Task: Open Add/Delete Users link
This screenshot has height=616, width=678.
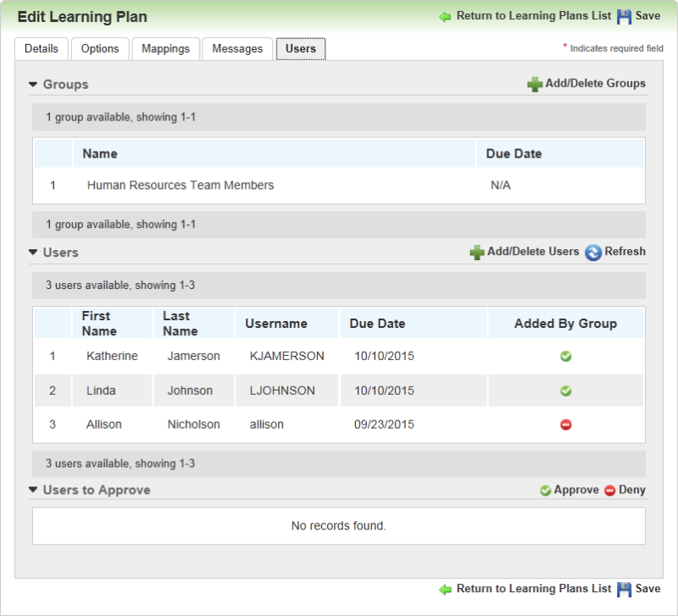Action: (x=533, y=251)
